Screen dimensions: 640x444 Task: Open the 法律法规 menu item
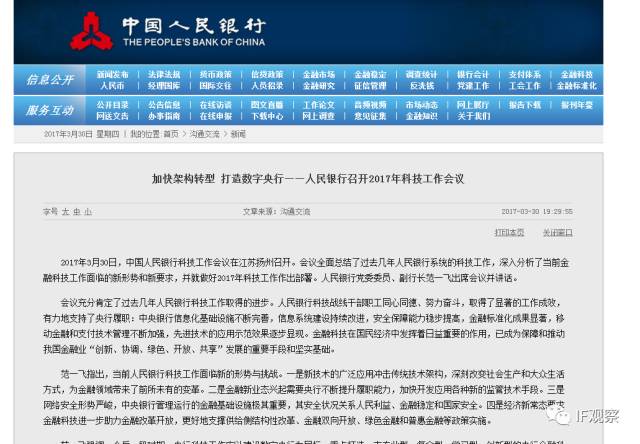(164, 75)
